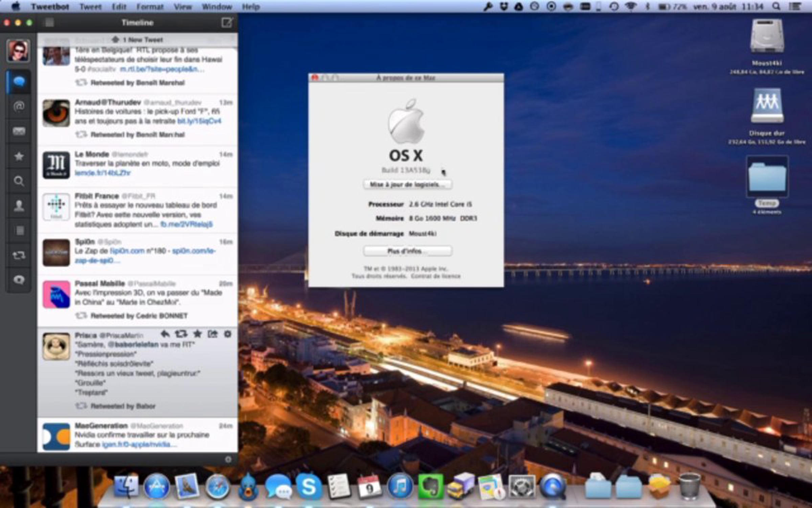This screenshot has height=508, width=812.
Task: Click Le Monde's profile avatar
Action: tap(56, 165)
